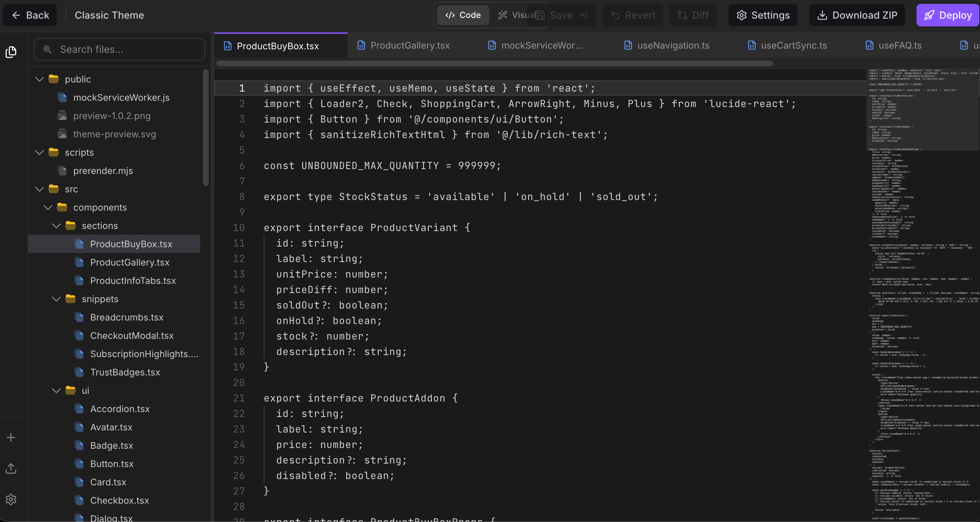Collapse the public folder
The image size is (980, 522).
tap(39, 79)
